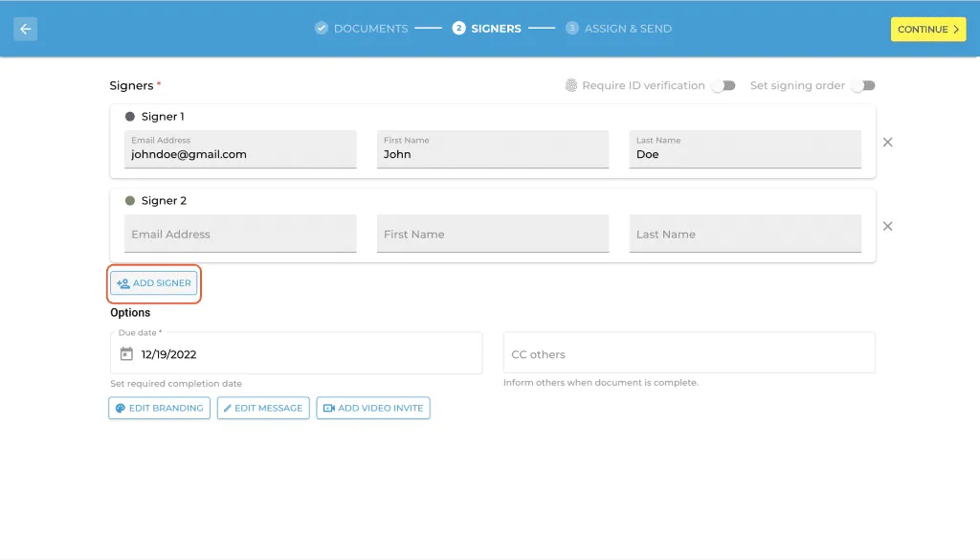The width and height of the screenshot is (980, 560).
Task: Click the checkmark icon on the DOCUMENTS step
Action: click(x=320, y=28)
